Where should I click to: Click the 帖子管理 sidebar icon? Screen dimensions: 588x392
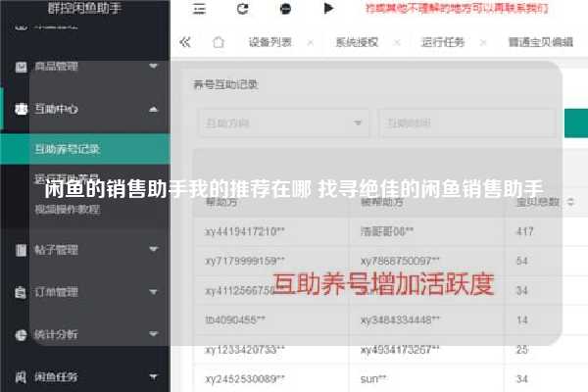click(x=21, y=250)
